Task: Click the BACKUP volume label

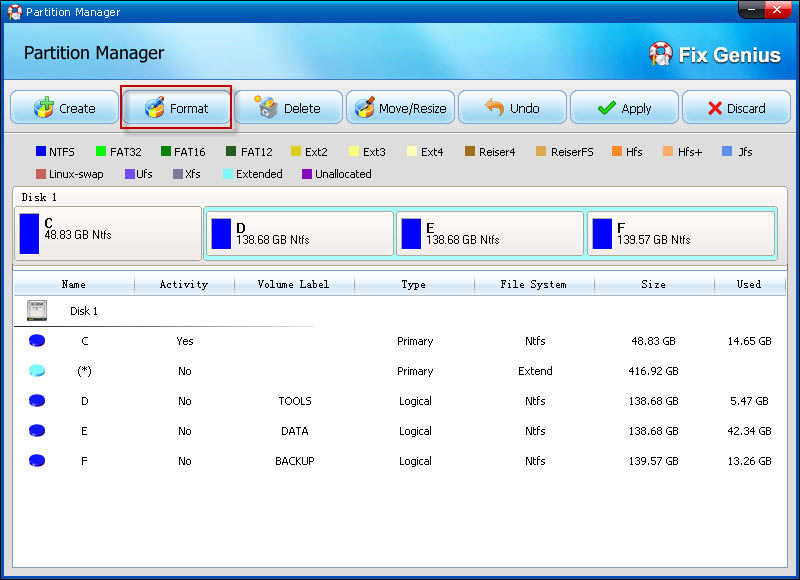Action: point(295,461)
